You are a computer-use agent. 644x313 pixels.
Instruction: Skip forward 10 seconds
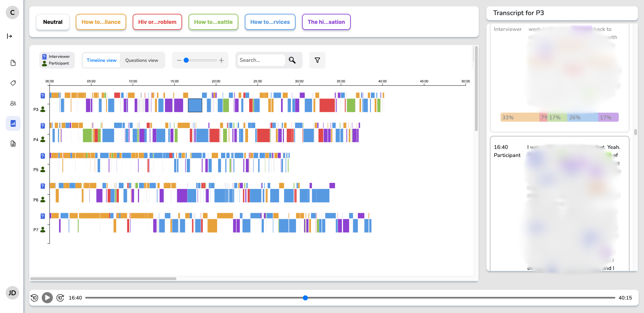(x=60, y=298)
